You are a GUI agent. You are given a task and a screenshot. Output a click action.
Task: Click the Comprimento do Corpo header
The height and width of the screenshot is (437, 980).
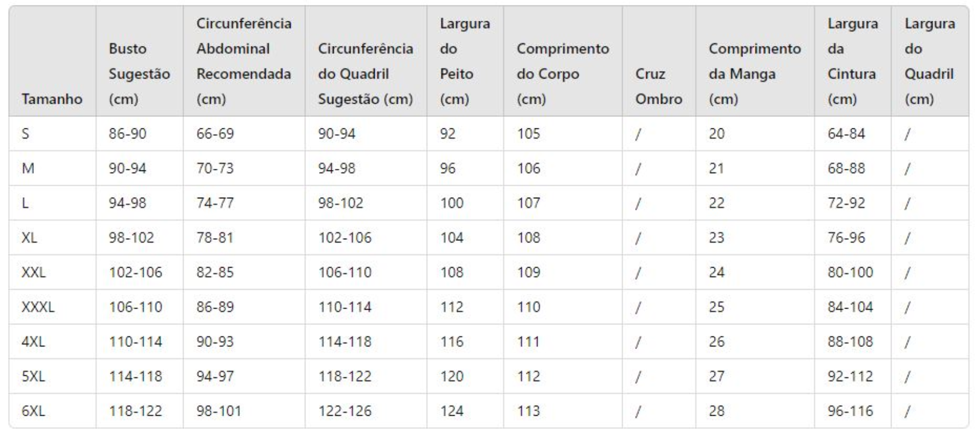563,74
